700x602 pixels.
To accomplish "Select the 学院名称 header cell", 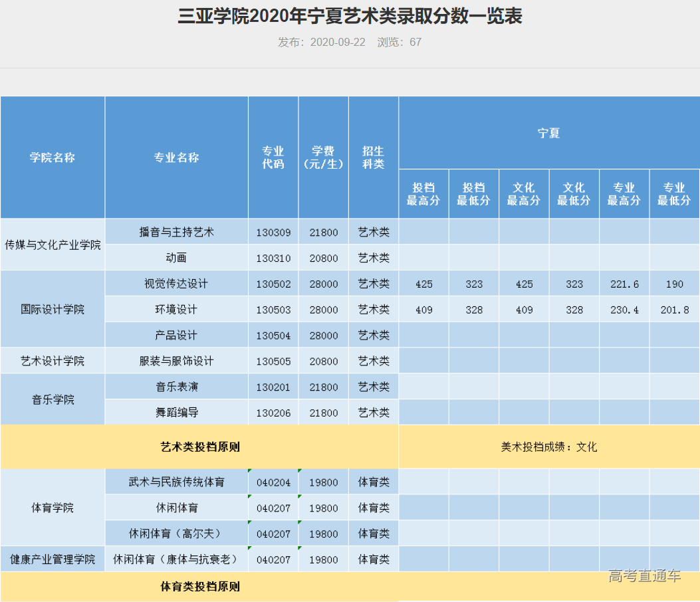I will click(53, 157).
